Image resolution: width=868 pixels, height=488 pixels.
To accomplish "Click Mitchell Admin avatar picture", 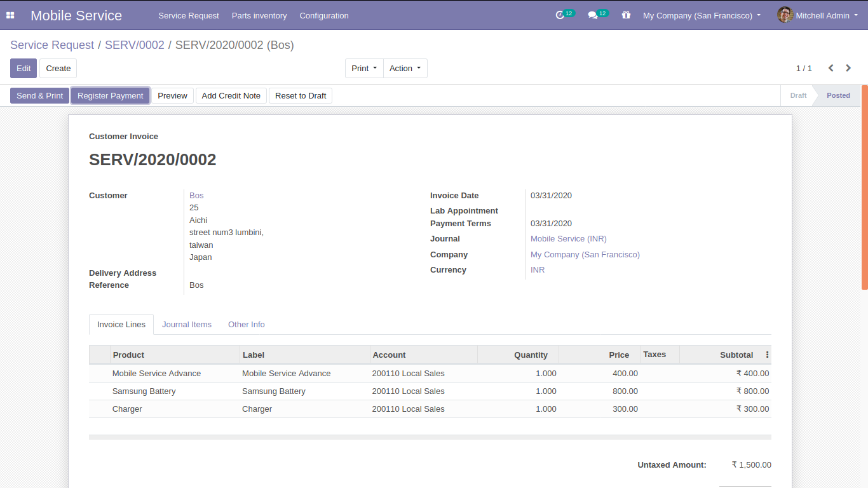I will [785, 15].
